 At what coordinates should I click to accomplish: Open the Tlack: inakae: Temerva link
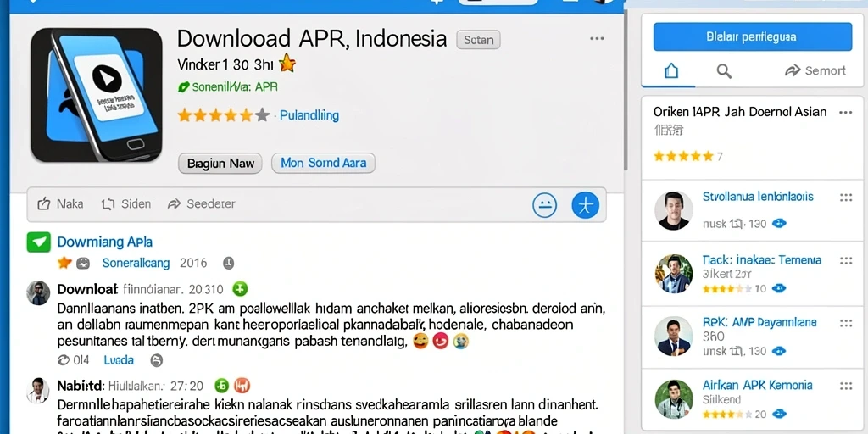(762, 259)
